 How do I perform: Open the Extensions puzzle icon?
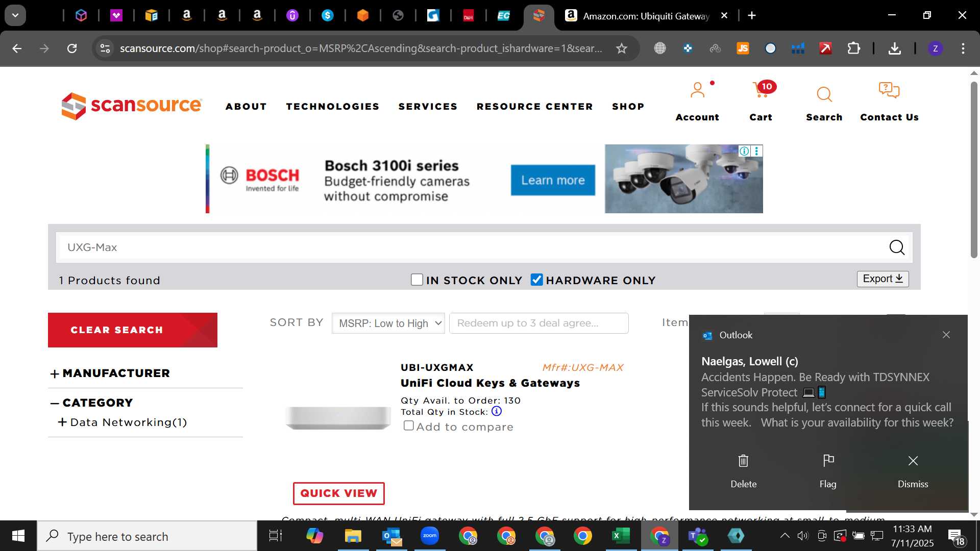(853, 48)
